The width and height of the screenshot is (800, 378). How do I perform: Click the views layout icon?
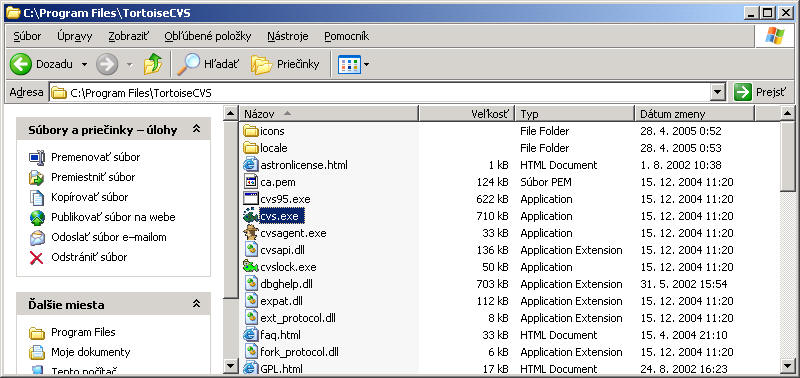click(x=349, y=64)
